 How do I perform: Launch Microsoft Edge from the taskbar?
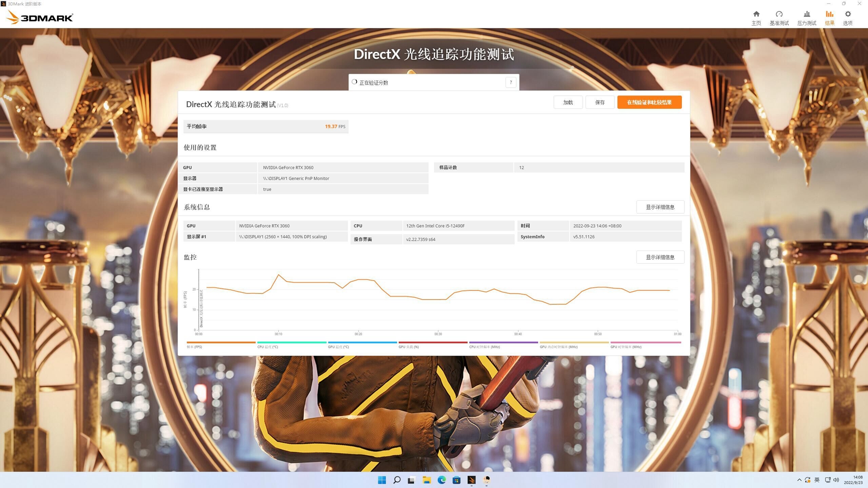[x=441, y=480]
